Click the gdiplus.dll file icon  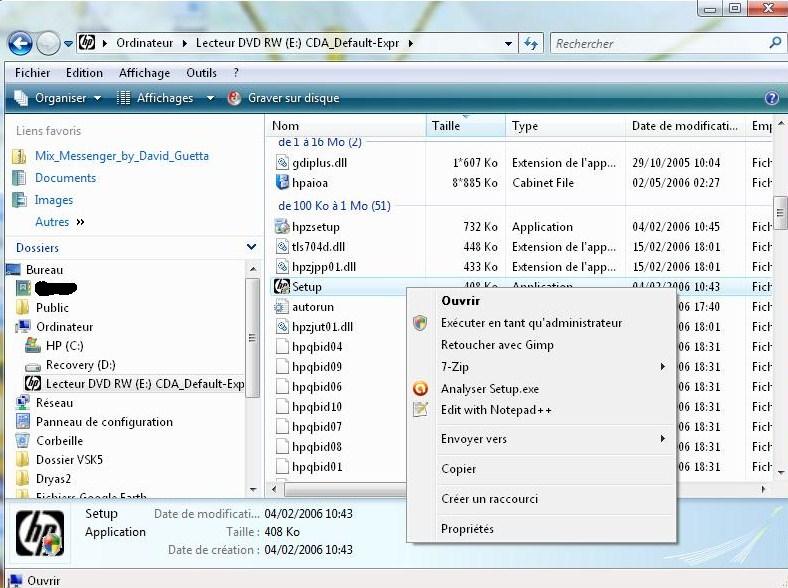click(x=282, y=163)
